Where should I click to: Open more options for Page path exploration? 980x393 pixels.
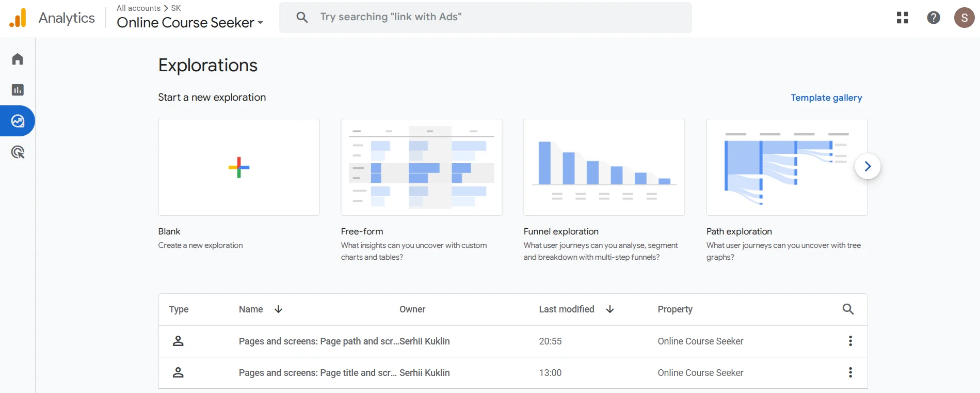(x=850, y=341)
